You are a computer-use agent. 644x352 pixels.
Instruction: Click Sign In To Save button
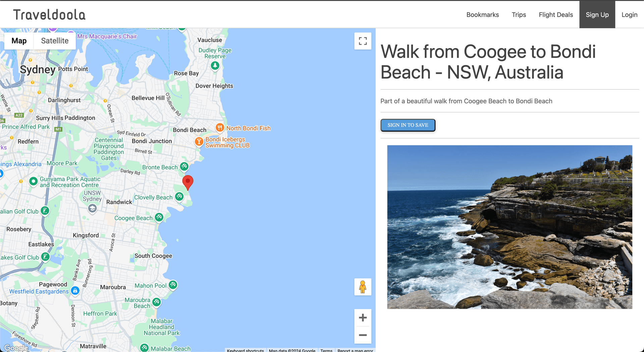coord(408,125)
